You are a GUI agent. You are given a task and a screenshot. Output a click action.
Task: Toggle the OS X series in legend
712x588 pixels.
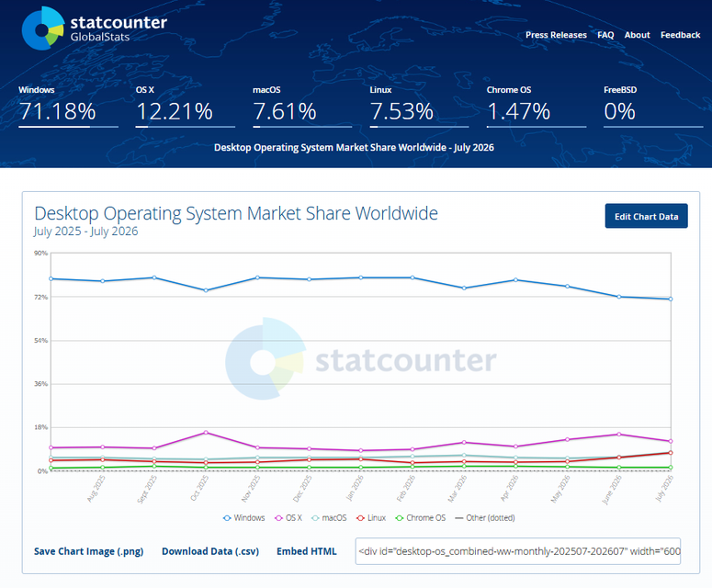click(x=288, y=517)
